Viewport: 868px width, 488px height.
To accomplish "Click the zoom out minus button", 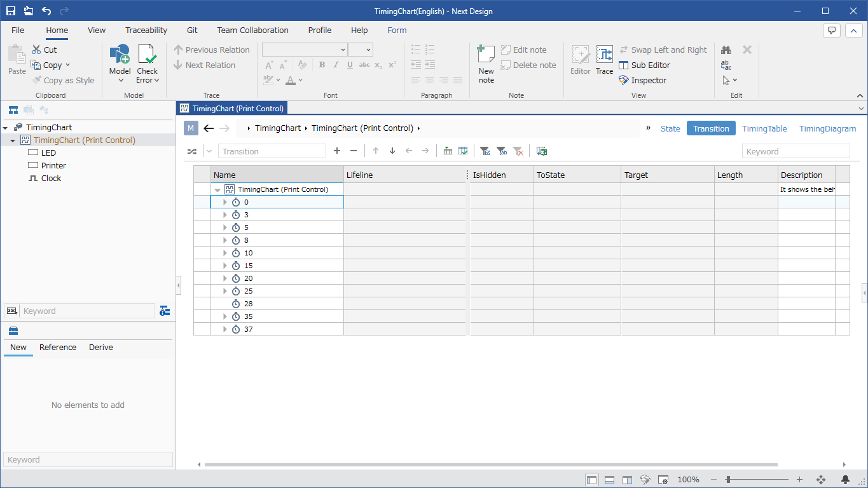I will click(714, 480).
